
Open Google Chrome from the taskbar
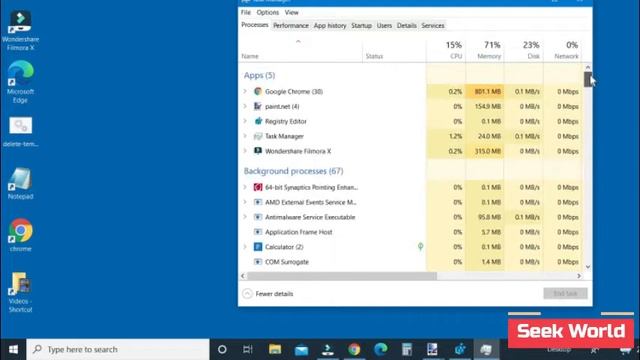point(354,349)
